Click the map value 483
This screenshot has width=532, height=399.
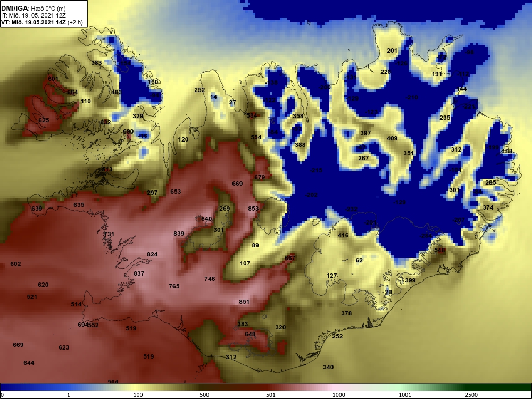(x=117, y=92)
